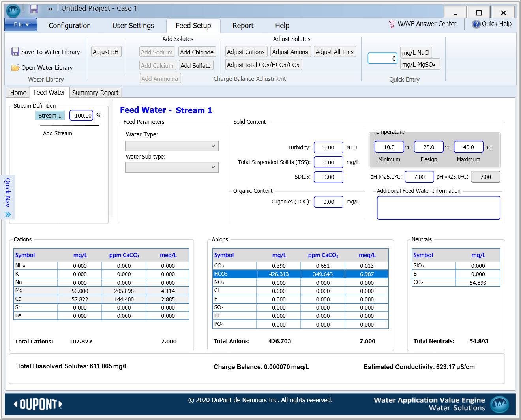Click the Add Sulfate button
The image size is (521, 420).
point(195,65)
